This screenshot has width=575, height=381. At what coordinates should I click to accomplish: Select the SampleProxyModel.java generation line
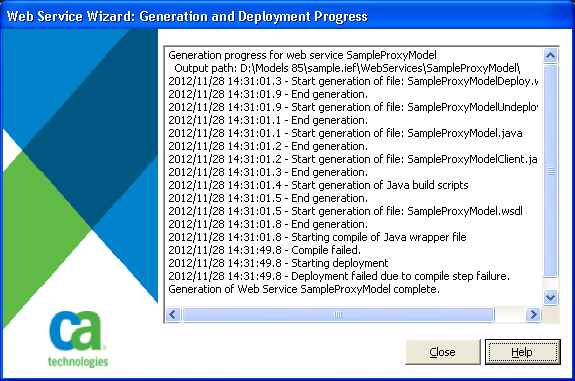(345, 133)
